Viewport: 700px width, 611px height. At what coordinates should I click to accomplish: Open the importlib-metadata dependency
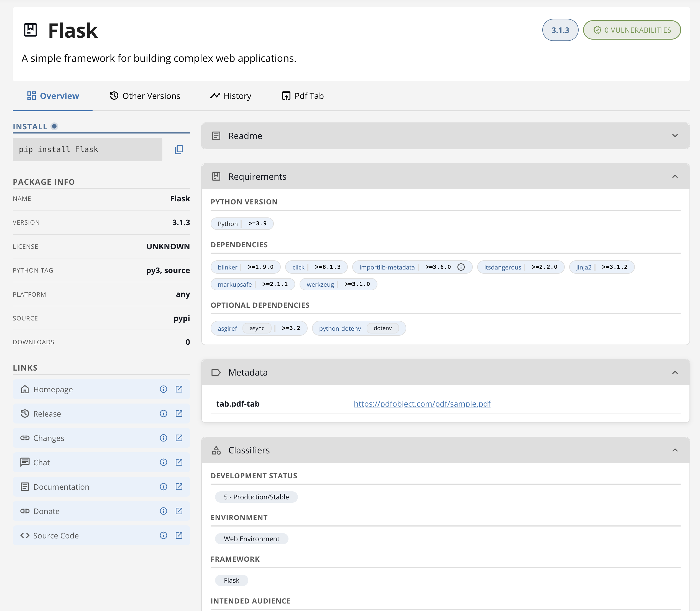[x=387, y=267]
